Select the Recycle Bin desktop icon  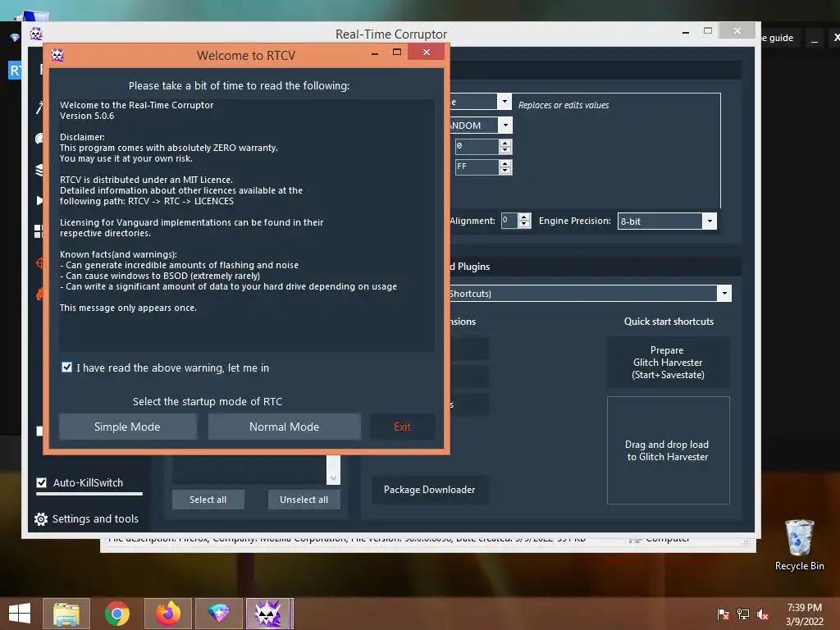pyautogui.click(x=799, y=545)
